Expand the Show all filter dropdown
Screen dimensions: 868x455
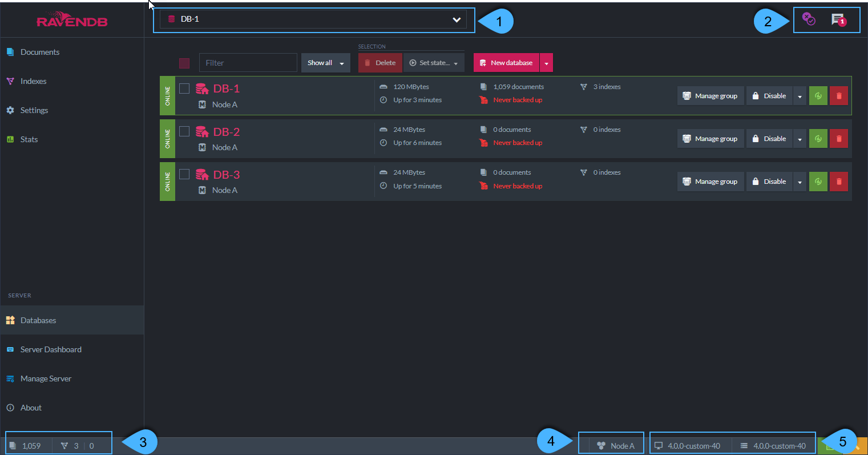click(325, 63)
